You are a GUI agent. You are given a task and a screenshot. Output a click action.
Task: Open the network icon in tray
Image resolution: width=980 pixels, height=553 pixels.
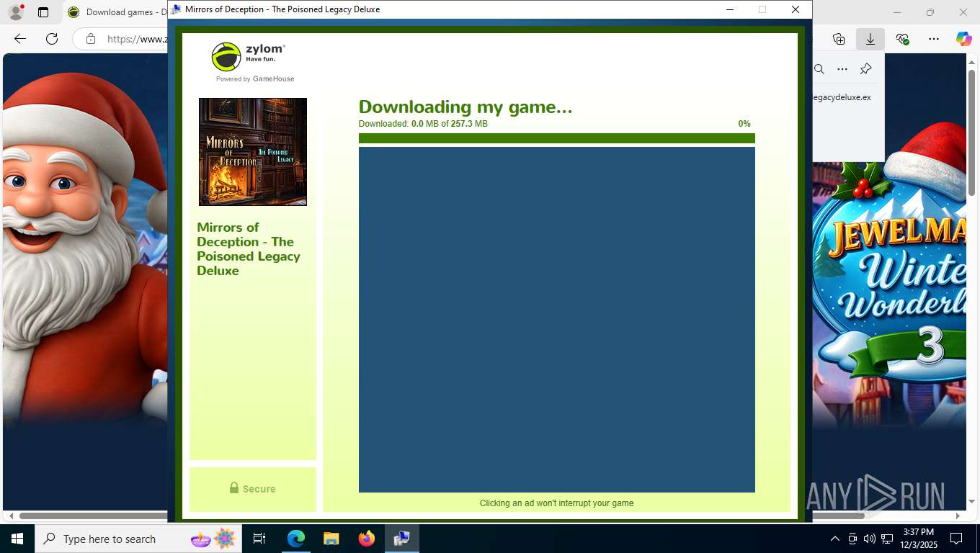point(888,539)
